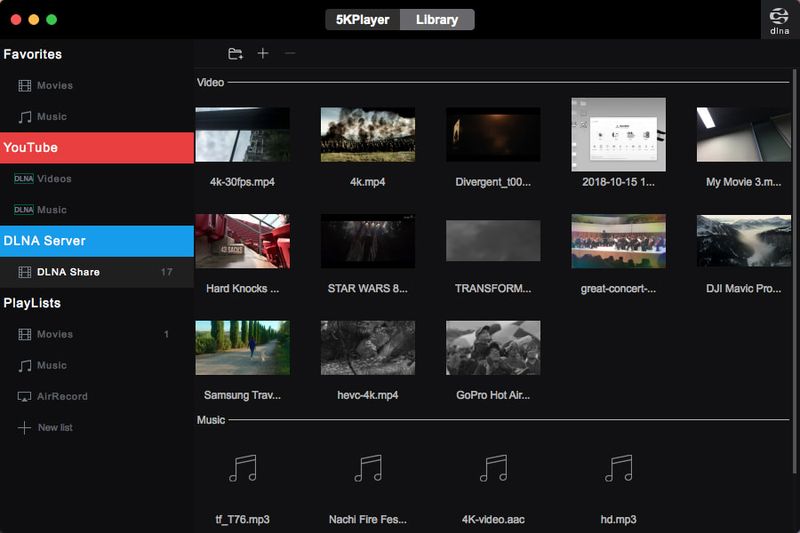Select the DLNA Share item
The width and height of the screenshot is (800, 533).
(x=97, y=272)
